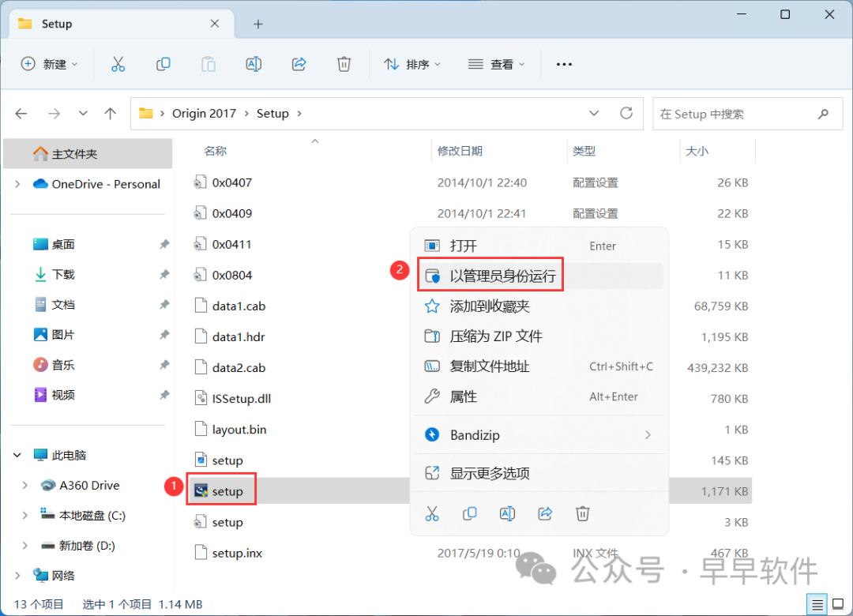This screenshot has width=853, height=616.
Task: Refresh the current folder view
Action: [626, 114]
